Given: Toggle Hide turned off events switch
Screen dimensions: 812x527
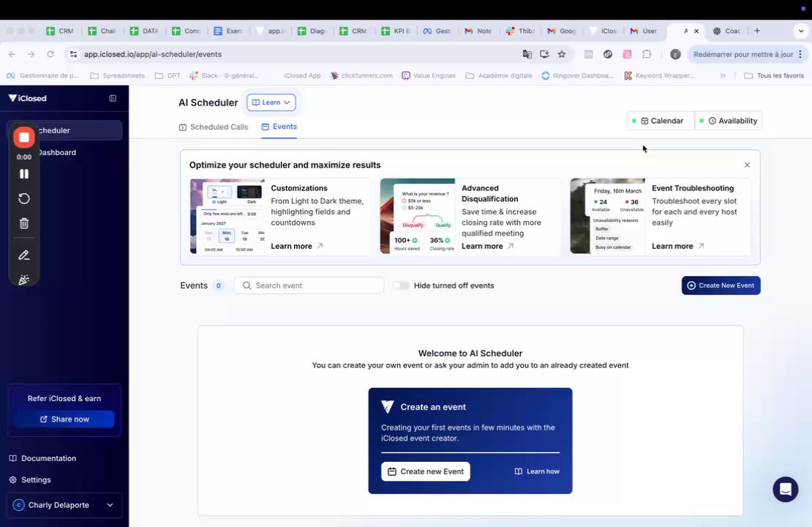Looking at the screenshot, I should [402, 285].
